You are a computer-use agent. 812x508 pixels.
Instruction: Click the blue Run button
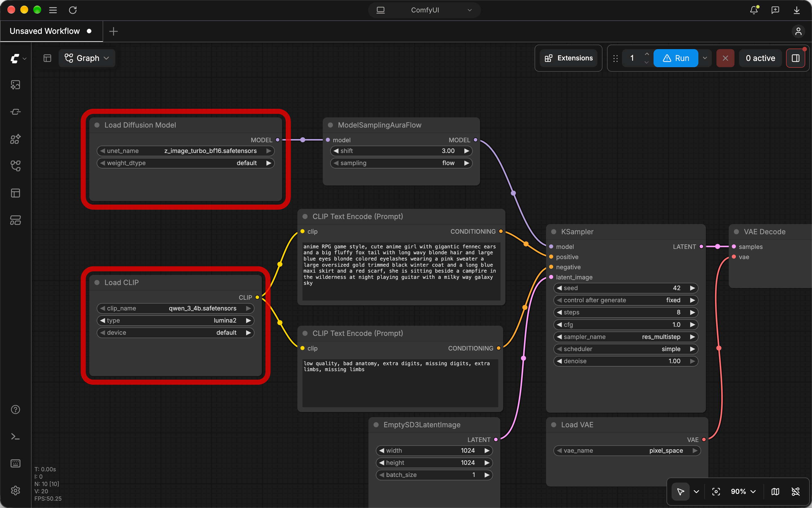pos(676,58)
